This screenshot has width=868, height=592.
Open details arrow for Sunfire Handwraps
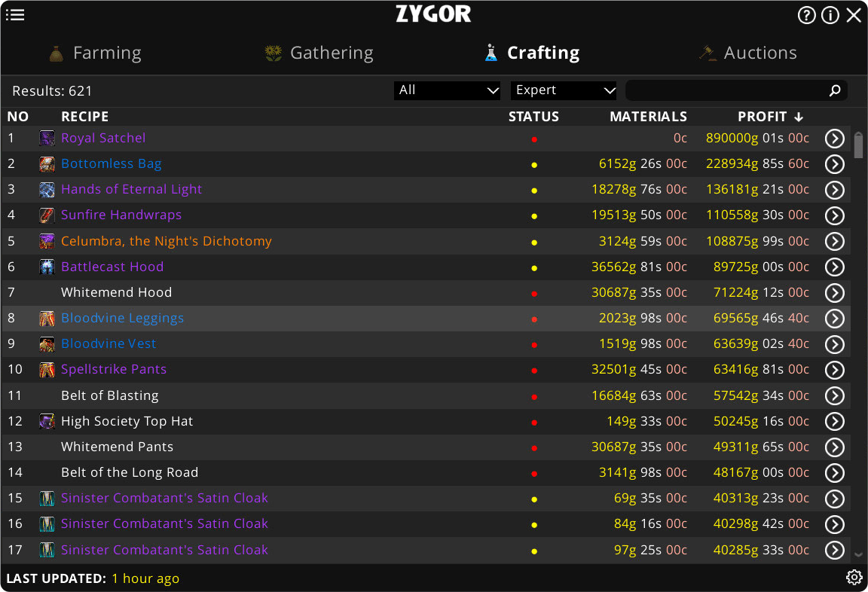pyautogui.click(x=834, y=215)
